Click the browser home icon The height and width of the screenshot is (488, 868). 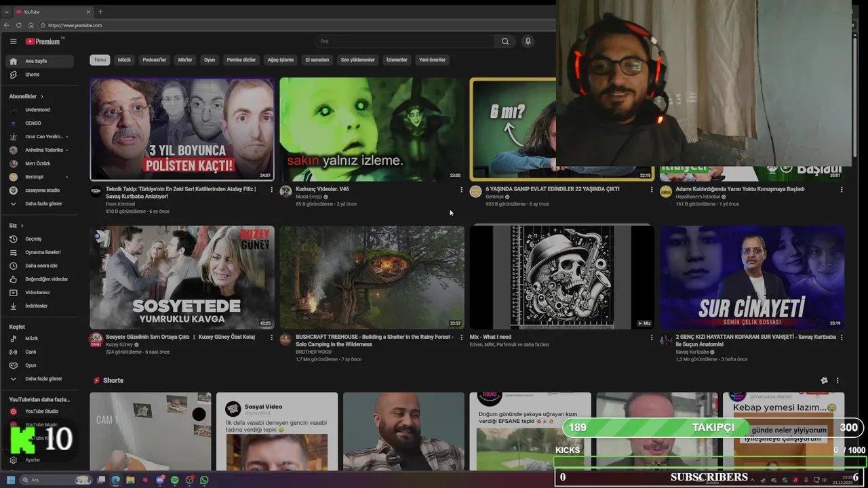(x=31, y=25)
